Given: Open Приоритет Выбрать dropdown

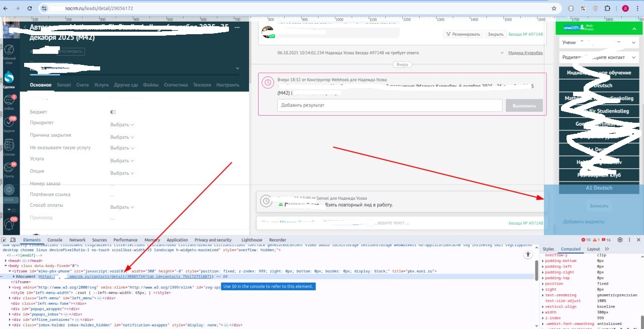Looking at the screenshot, I should coord(122,125).
